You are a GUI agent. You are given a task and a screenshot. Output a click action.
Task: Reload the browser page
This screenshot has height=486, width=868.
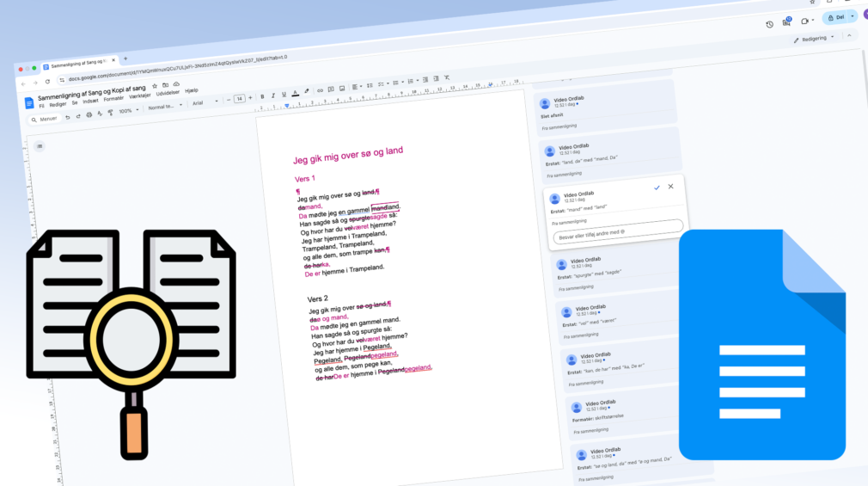click(x=47, y=82)
